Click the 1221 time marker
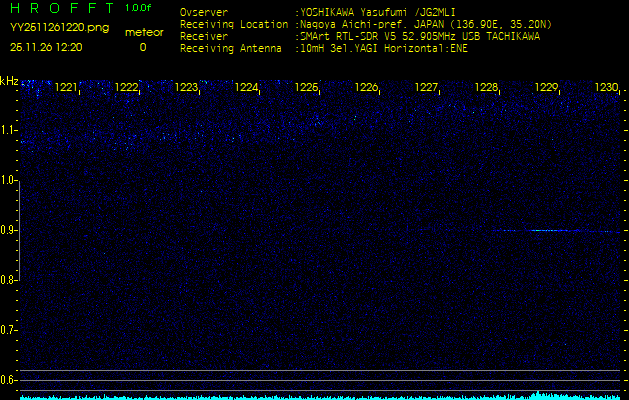Image resolution: width=629 pixels, height=400 pixels. point(66,88)
